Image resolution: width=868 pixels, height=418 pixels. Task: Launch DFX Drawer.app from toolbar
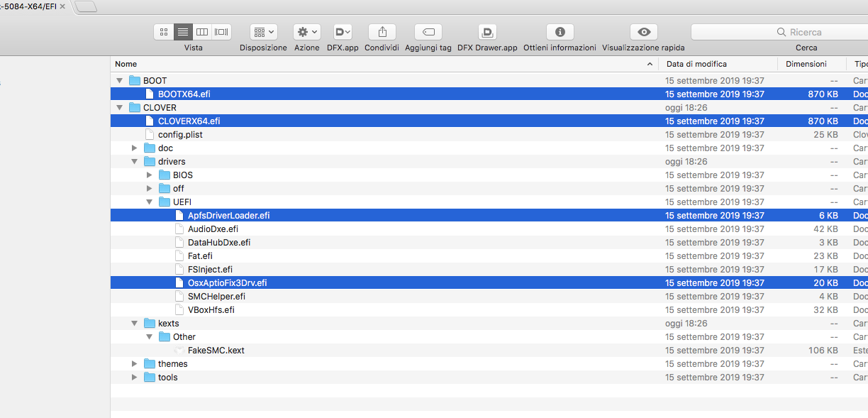click(x=487, y=32)
